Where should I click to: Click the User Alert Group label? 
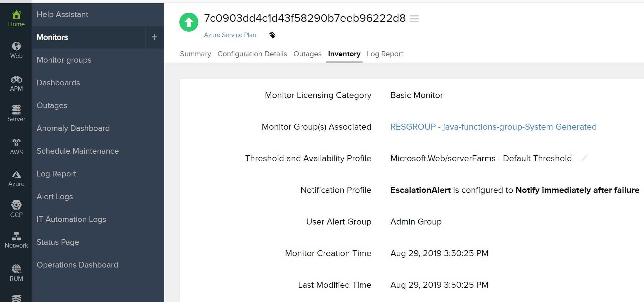pos(339,222)
